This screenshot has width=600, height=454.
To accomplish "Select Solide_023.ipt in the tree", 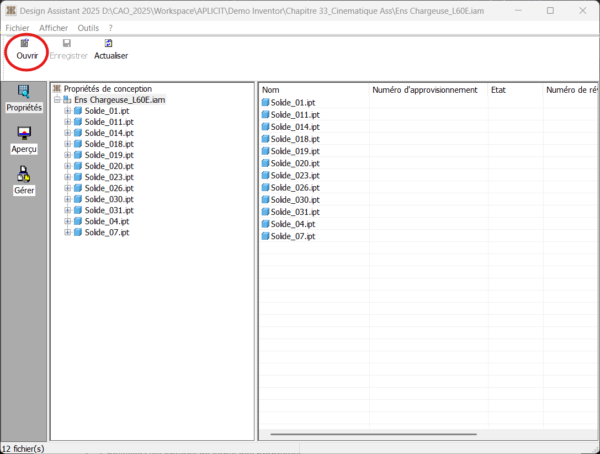I will tap(107, 177).
